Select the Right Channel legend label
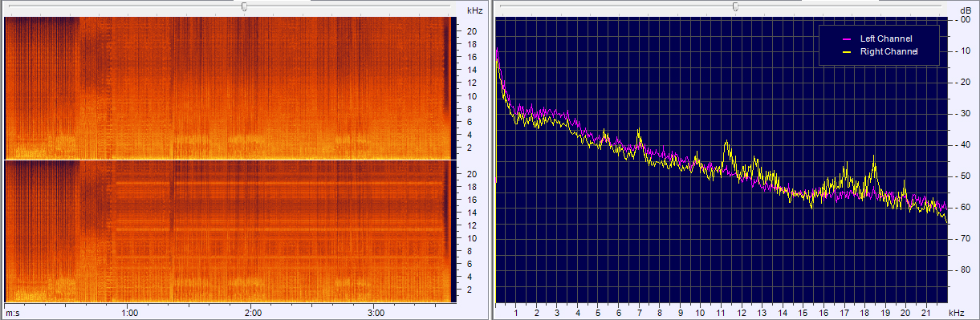The image size is (980, 320). (x=889, y=51)
